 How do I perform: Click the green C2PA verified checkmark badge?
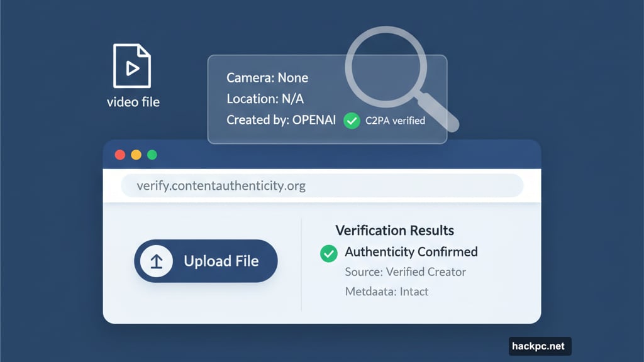coord(352,120)
